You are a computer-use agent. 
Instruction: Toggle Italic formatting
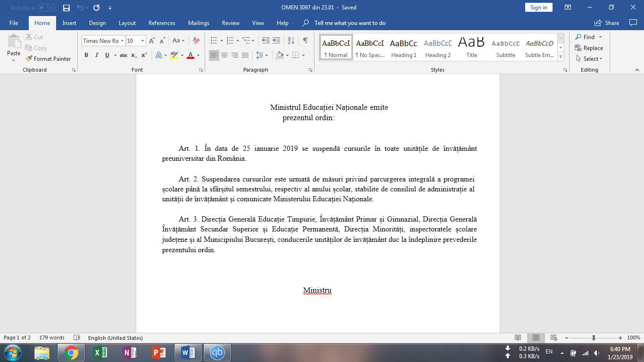coord(97,55)
